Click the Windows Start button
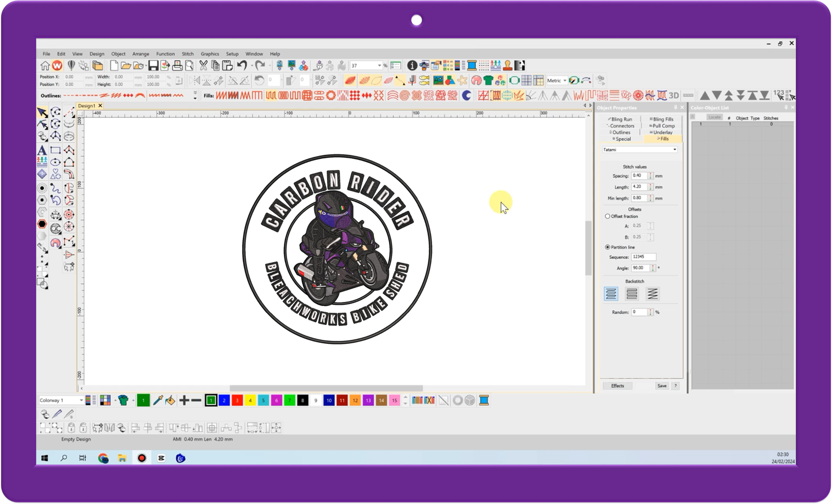Screen dimensions: 832x504 [45, 458]
